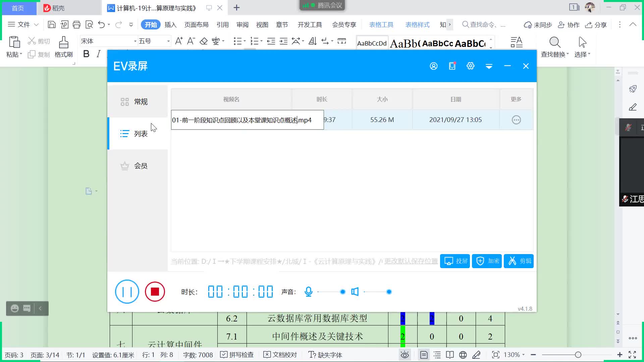This screenshot has height=362, width=644.
Task: Click the search command box 查找命令
Action: tap(483, 25)
